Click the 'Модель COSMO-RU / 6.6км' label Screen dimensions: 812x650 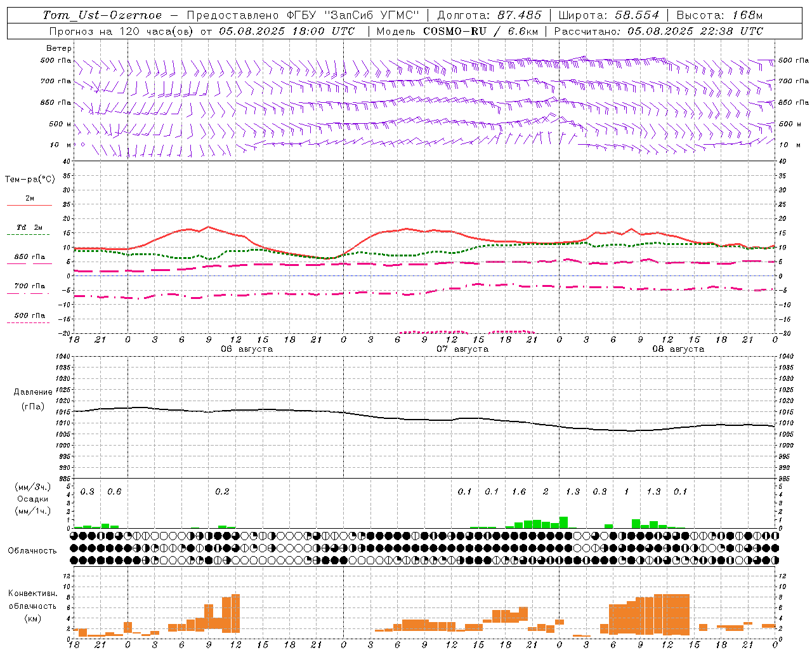457,31
